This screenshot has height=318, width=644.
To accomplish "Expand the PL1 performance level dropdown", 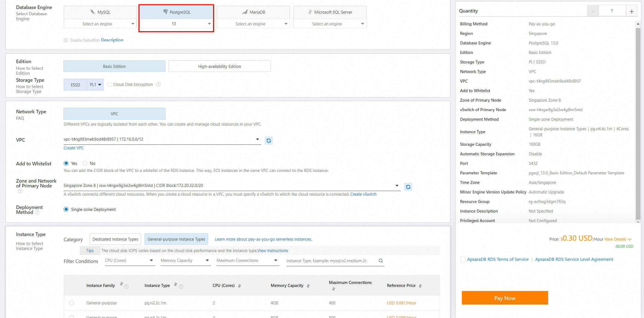I will (95, 85).
